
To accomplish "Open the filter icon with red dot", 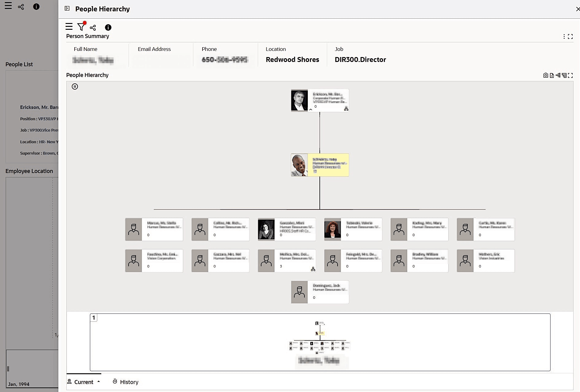I will (81, 26).
